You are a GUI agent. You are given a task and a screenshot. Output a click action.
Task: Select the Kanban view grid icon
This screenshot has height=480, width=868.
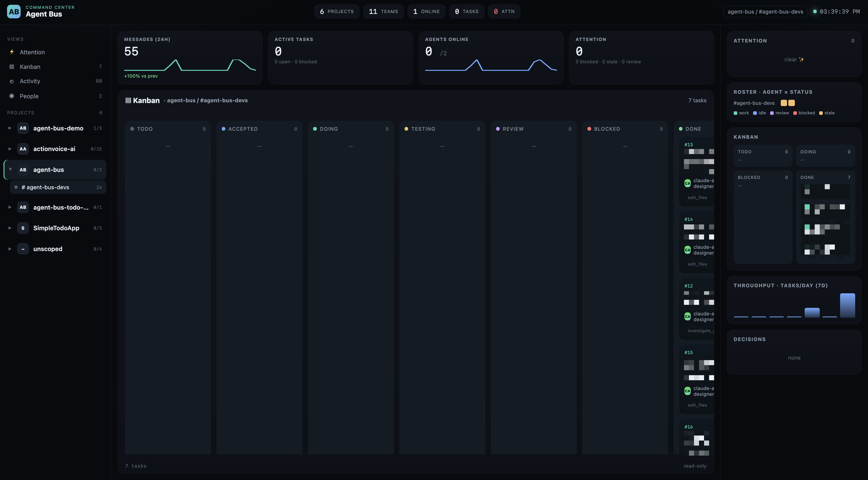pos(12,67)
